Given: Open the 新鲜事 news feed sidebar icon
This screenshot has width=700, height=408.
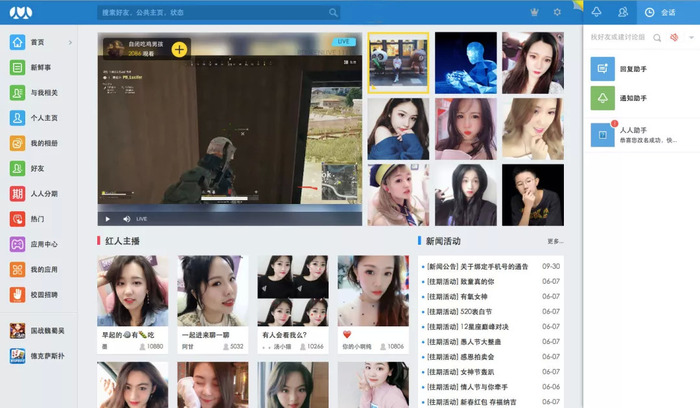Looking at the screenshot, I should click(17, 67).
